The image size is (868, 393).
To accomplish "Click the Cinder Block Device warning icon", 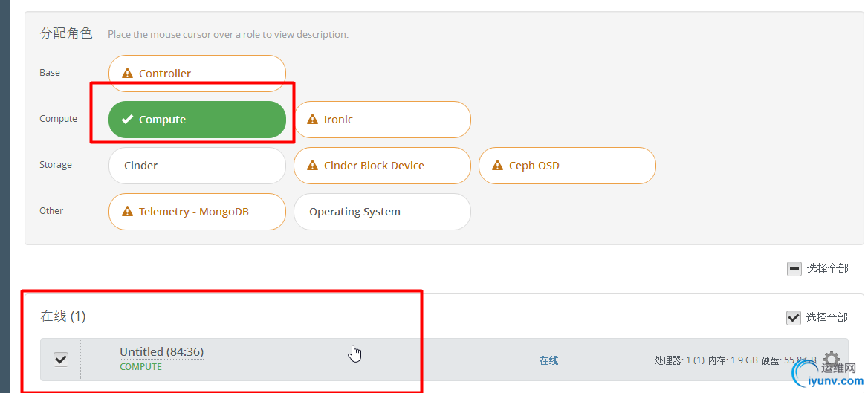I will (312, 166).
